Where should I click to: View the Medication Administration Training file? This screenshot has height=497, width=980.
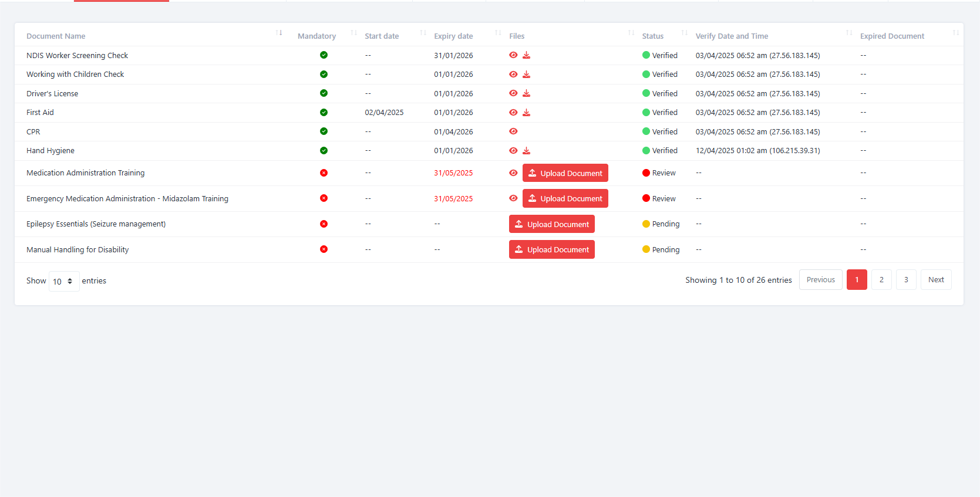[x=513, y=173]
